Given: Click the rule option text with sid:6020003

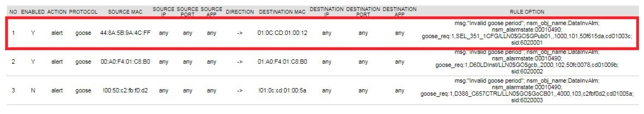Looking at the screenshot, I should (527, 91).
